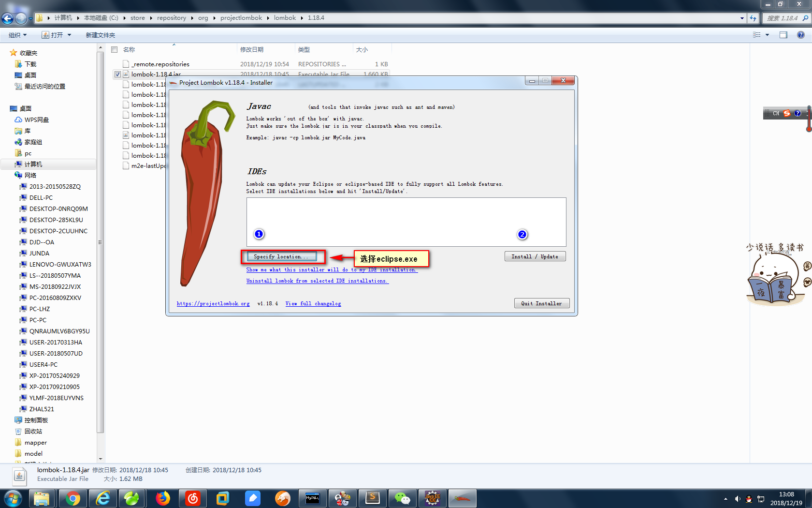Open the MySQL command window from the taskbar
This screenshot has width=812, height=508.
[313, 498]
